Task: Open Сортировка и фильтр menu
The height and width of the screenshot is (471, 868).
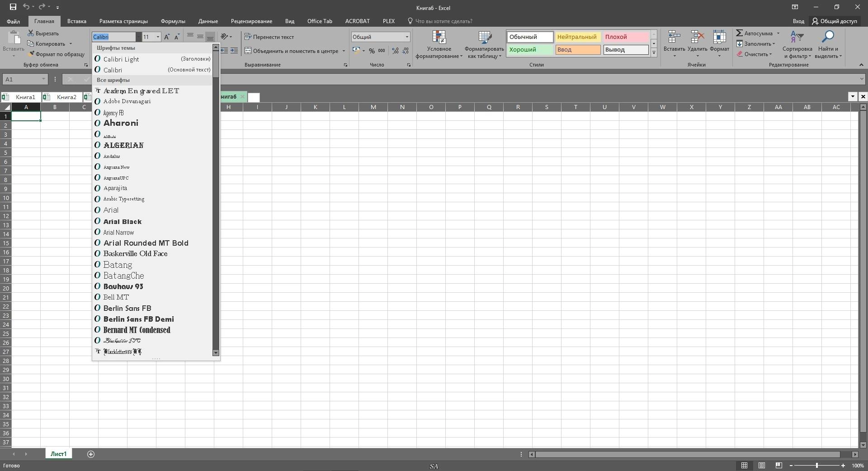Action: (797, 44)
